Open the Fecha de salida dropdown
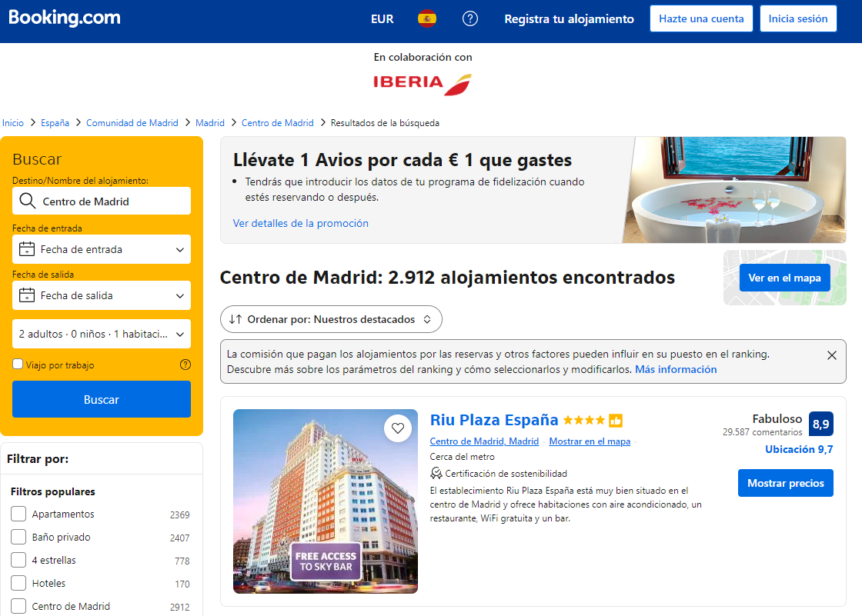This screenshot has height=616, width=862. 102,295
